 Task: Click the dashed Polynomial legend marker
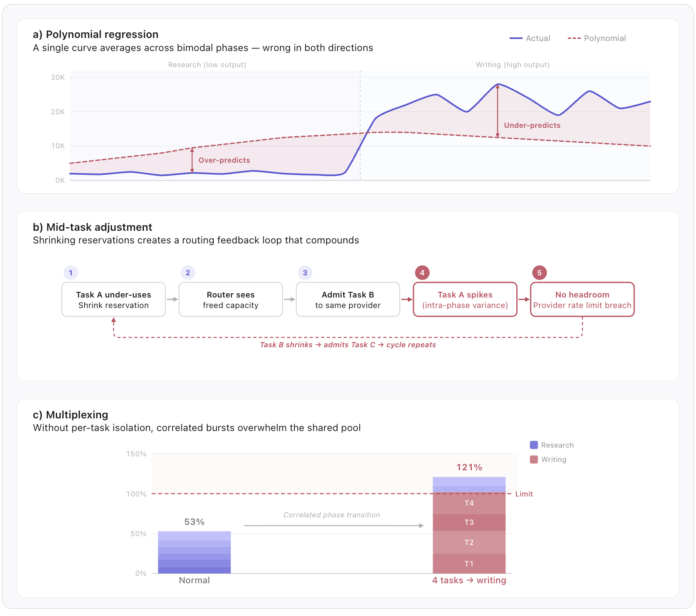(574, 38)
